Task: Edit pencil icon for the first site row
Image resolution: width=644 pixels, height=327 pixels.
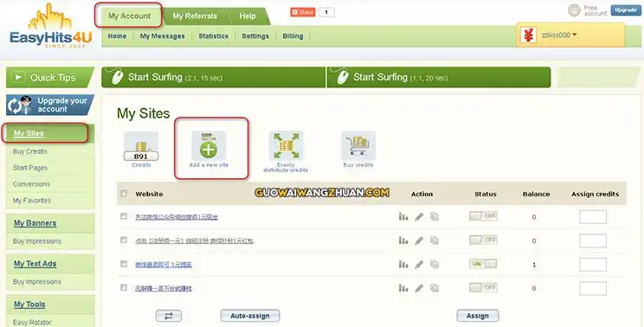Action: click(419, 216)
